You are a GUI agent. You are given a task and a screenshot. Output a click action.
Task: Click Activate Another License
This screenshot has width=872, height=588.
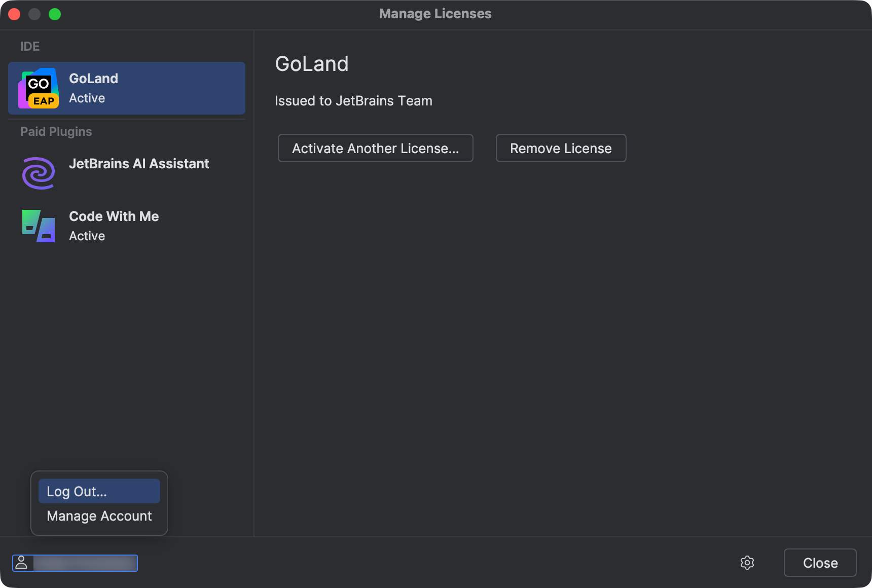pos(375,148)
